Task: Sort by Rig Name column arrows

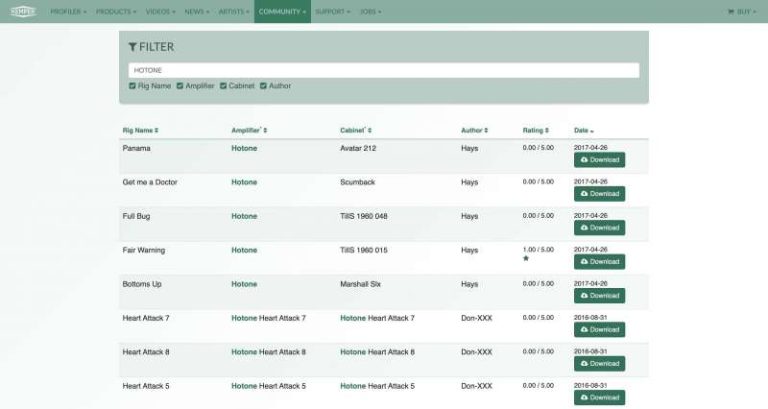Action: click(156, 131)
